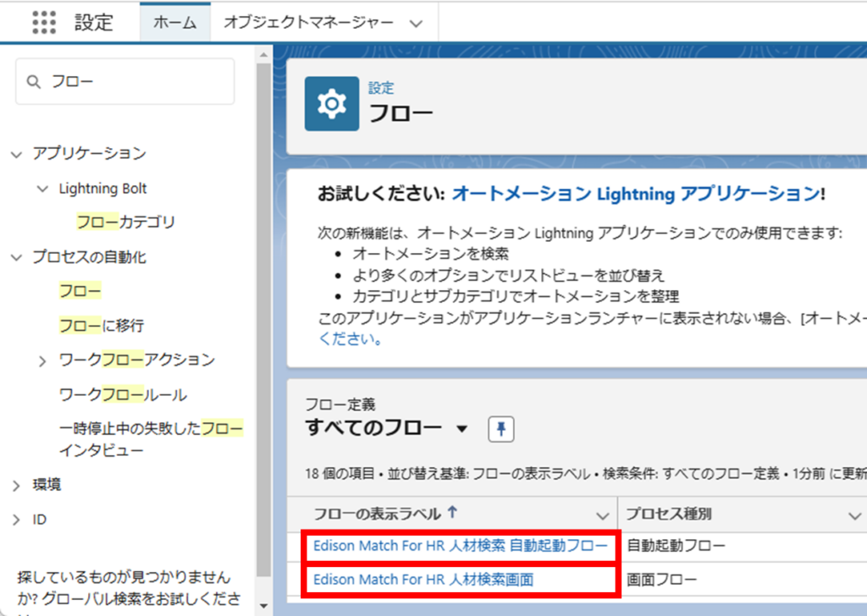Open オブジェクトマネージャー tab dropdown arrow
Image resolution: width=867 pixels, height=616 pixels.
(x=415, y=23)
